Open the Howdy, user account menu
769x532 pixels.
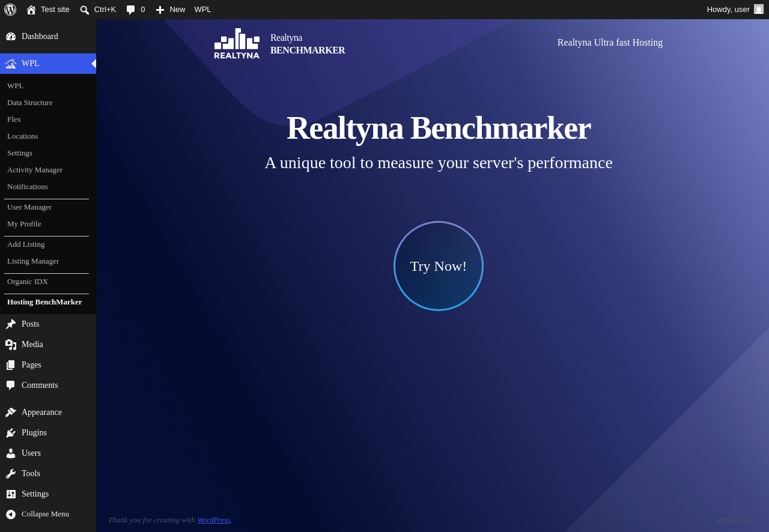click(x=735, y=10)
